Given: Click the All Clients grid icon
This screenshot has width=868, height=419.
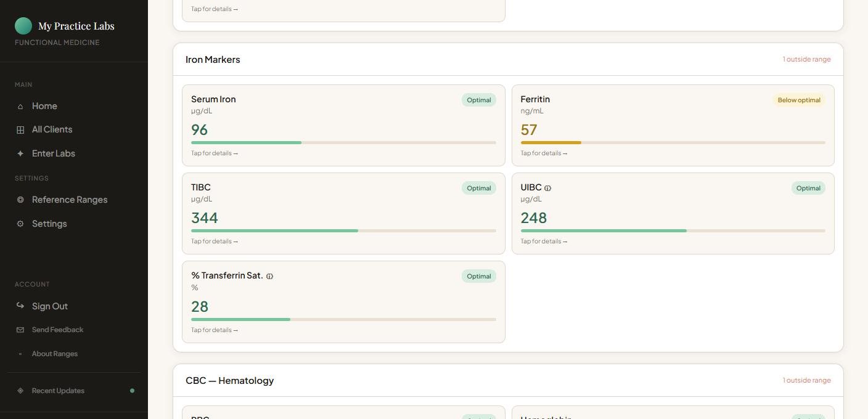Looking at the screenshot, I should coord(20,130).
